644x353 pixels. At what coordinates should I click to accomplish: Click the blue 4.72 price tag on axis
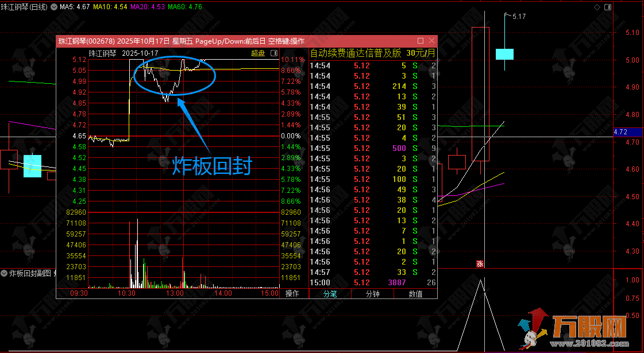(x=627, y=132)
